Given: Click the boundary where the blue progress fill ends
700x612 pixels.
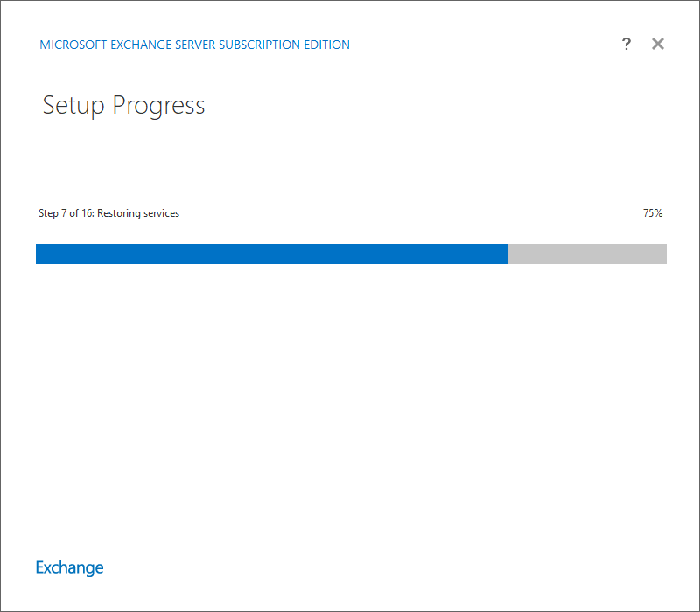Looking at the screenshot, I should click(x=508, y=254).
